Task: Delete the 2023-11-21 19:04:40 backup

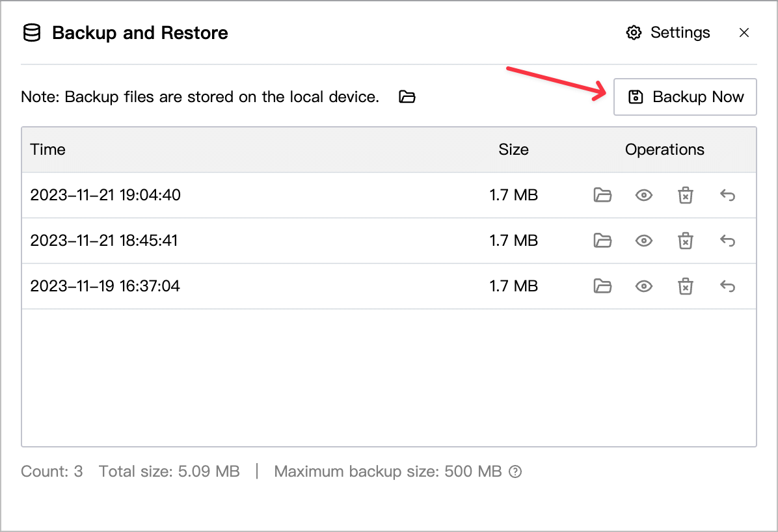Action: 685,195
